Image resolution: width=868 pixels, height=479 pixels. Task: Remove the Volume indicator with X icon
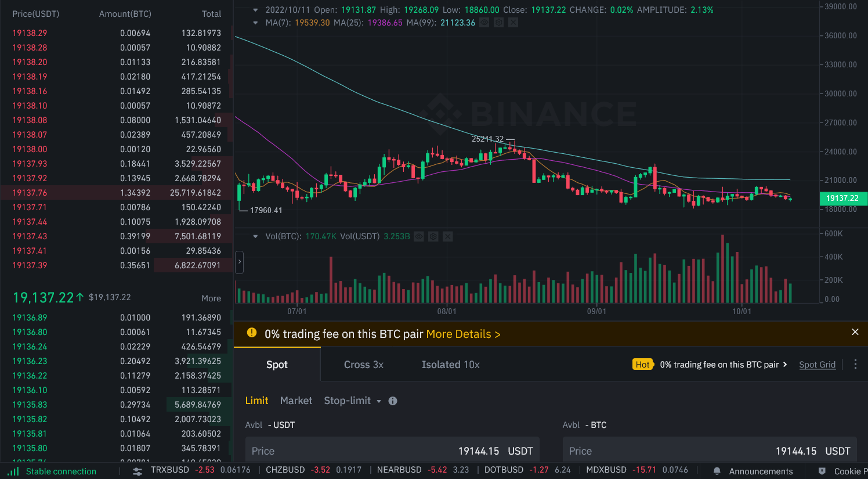[x=448, y=236]
